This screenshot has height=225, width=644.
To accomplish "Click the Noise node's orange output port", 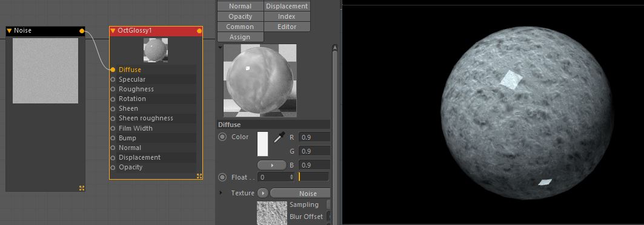I will click(82, 31).
